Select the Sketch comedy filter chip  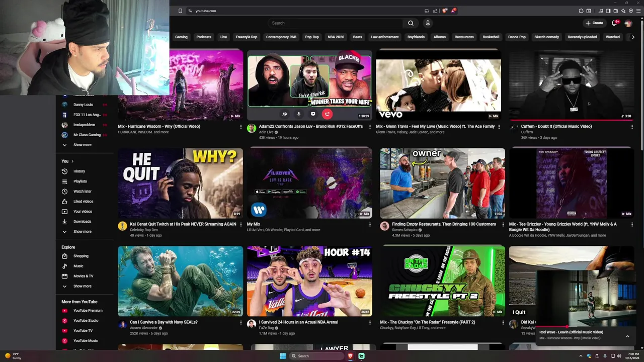tap(546, 37)
